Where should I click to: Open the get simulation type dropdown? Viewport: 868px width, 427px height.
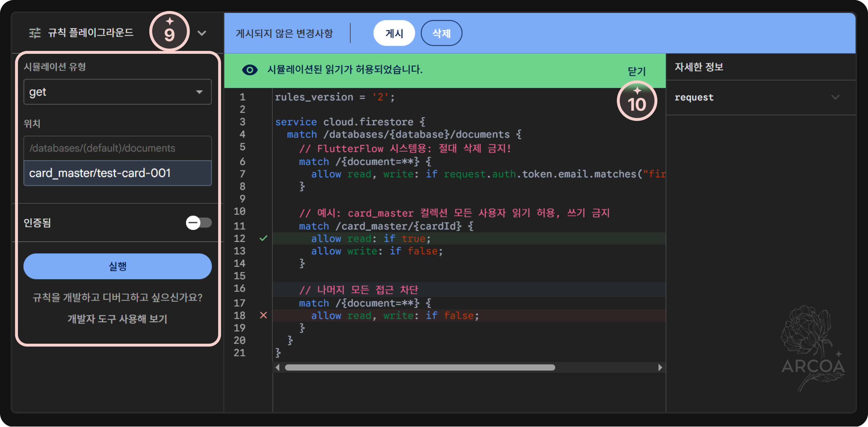117,92
